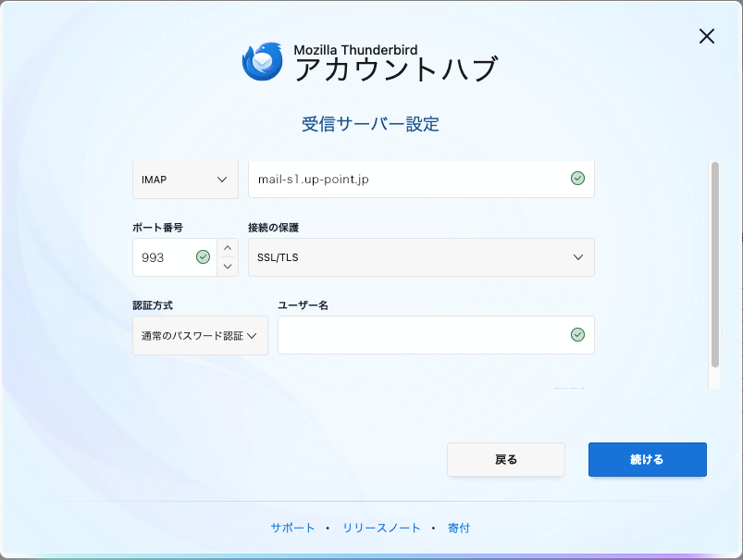Click the green checkmark in hostname field
Image resolution: width=743 pixels, height=560 pixels.
click(577, 179)
